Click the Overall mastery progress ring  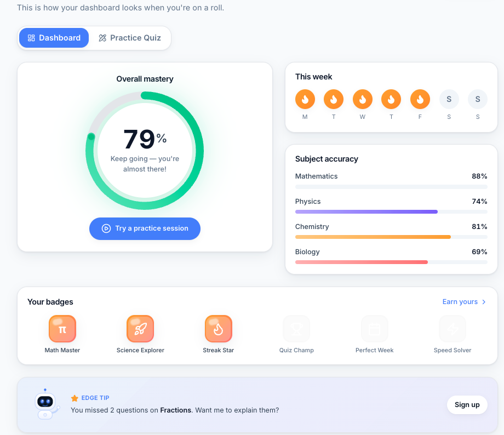[145, 151]
